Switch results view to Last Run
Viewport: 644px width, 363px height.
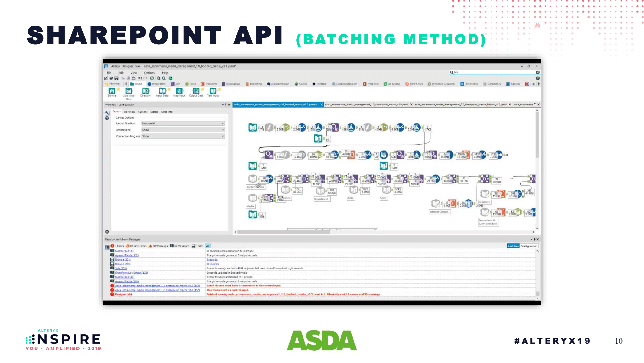pos(513,246)
